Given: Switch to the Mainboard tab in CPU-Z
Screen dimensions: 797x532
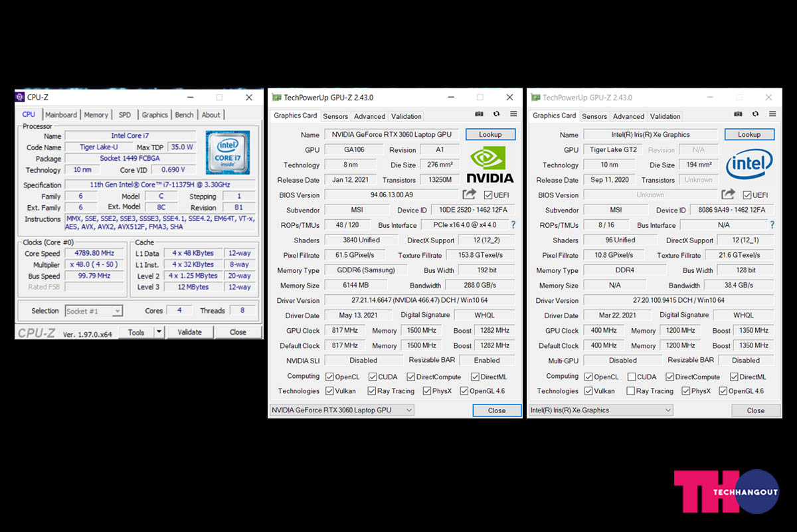Looking at the screenshot, I should (x=61, y=115).
